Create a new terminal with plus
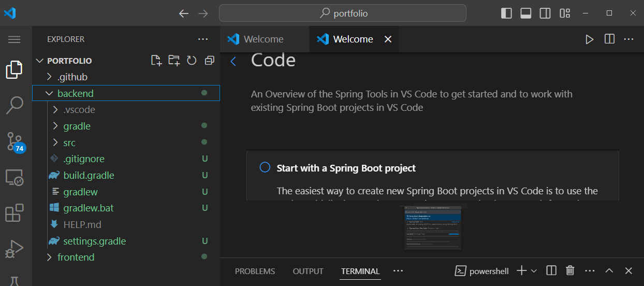This screenshot has width=644, height=286. click(522, 270)
